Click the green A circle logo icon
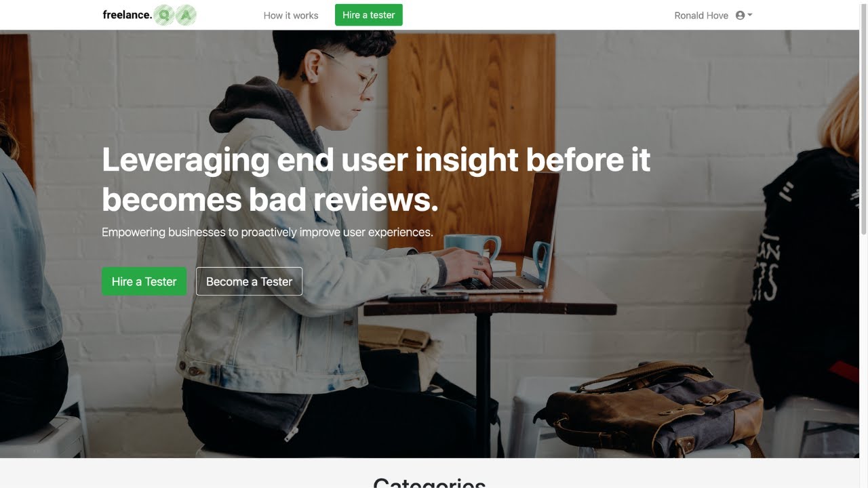 coord(186,15)
